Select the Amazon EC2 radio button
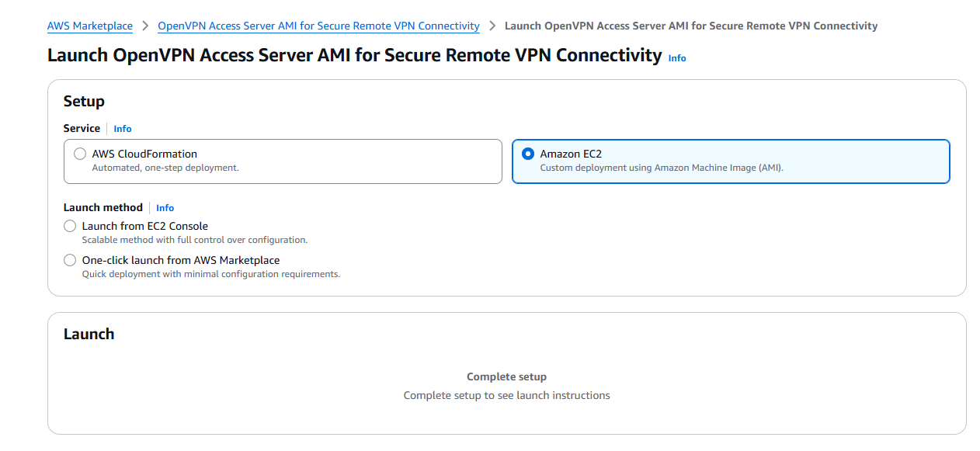This screenshot has width=980, height=451. tap(528, 154)
